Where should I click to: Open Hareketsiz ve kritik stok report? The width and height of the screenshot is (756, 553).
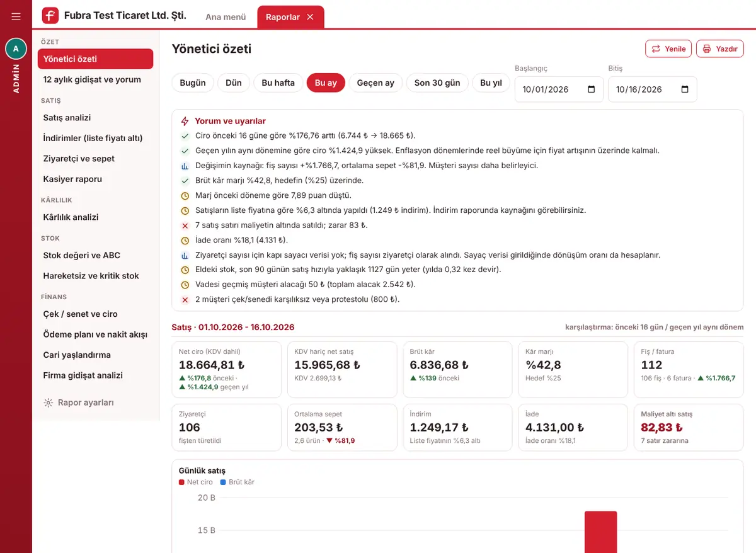[x=95, y=276]
